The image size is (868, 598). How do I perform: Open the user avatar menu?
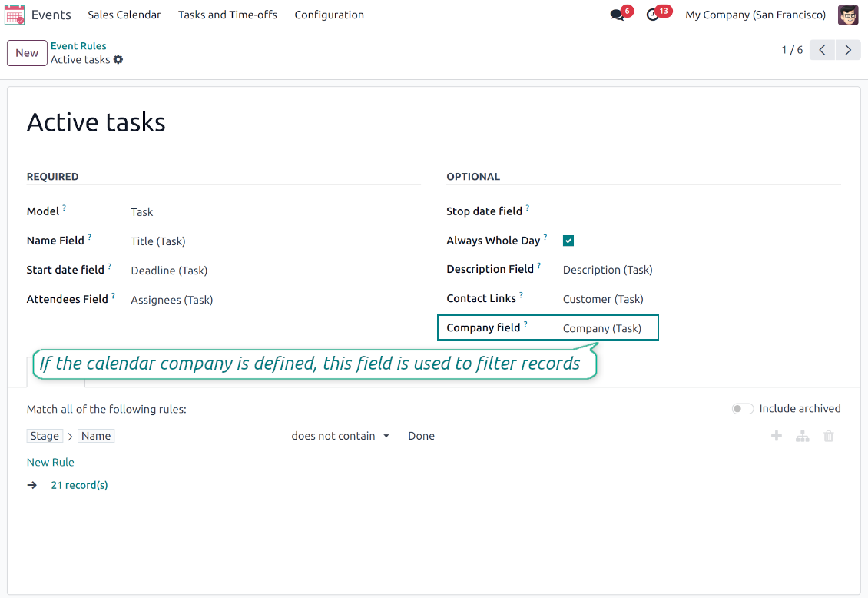tap(848, 15)
